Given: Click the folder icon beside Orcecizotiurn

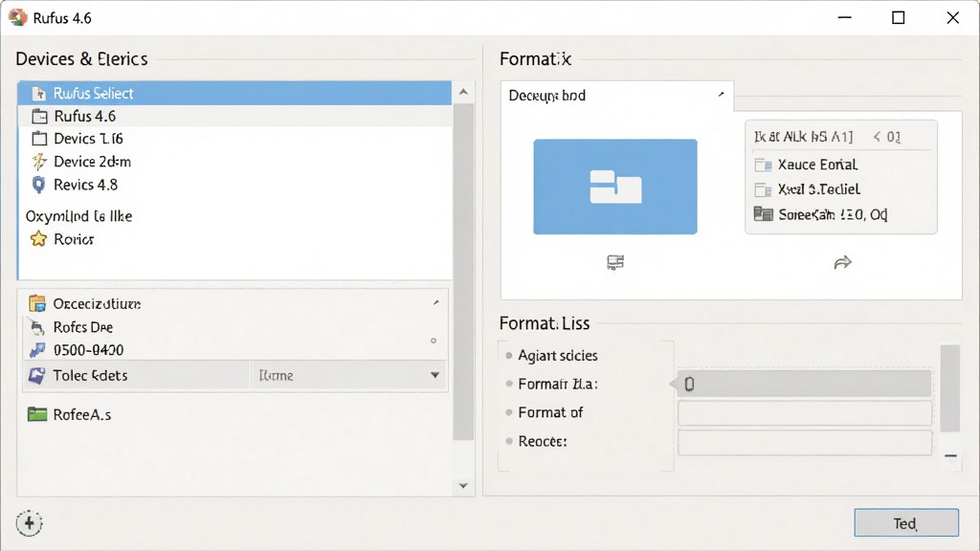Looking at the screenshot, I should click(37, 303).
